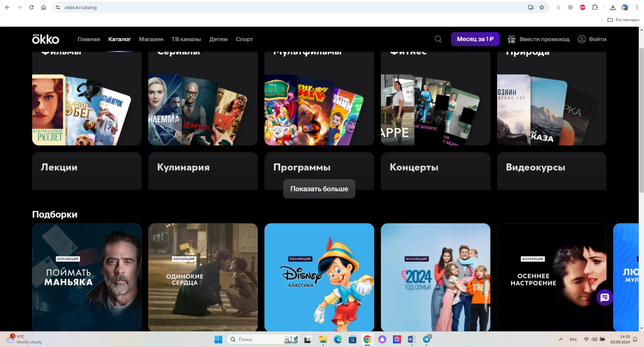
Task: Switch to ТВ каналы menu item
Action: pyautogui.click(x=186, y=39)
